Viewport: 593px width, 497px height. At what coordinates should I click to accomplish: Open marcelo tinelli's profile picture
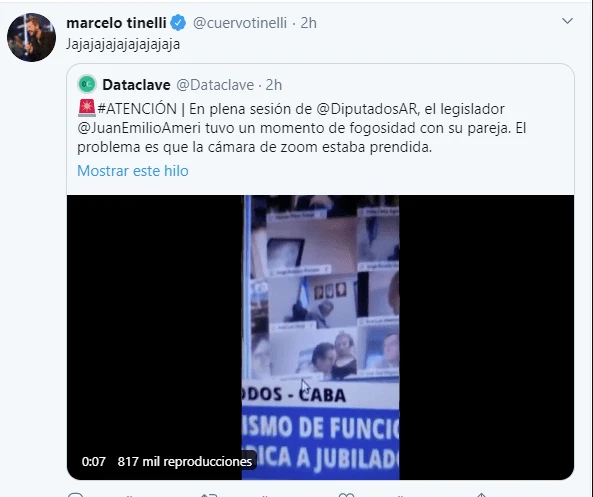click(x=31, y=37)
